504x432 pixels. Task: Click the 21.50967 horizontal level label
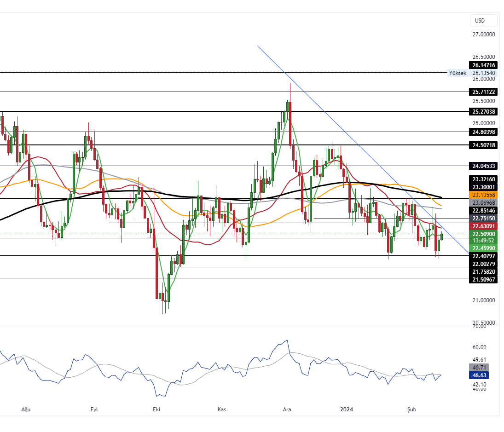483,279
